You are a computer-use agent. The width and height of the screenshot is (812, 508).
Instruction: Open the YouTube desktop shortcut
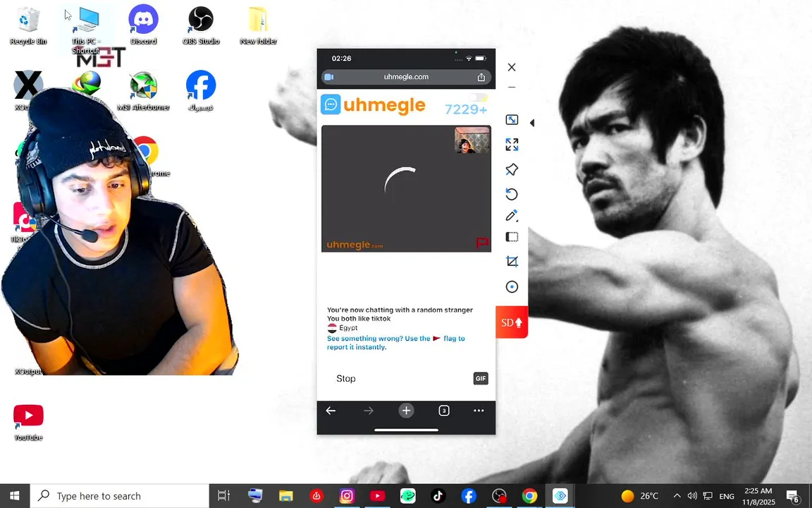pyautogui.click(x=28, y=422)
